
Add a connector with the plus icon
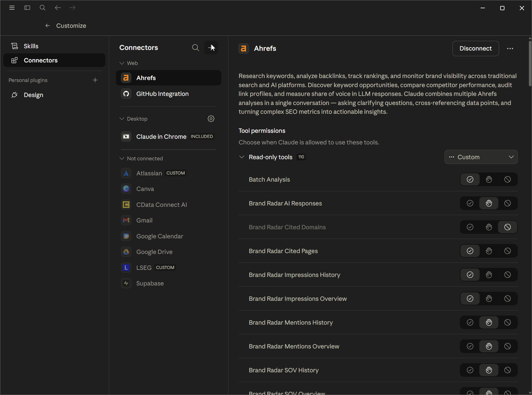(211, 48)
